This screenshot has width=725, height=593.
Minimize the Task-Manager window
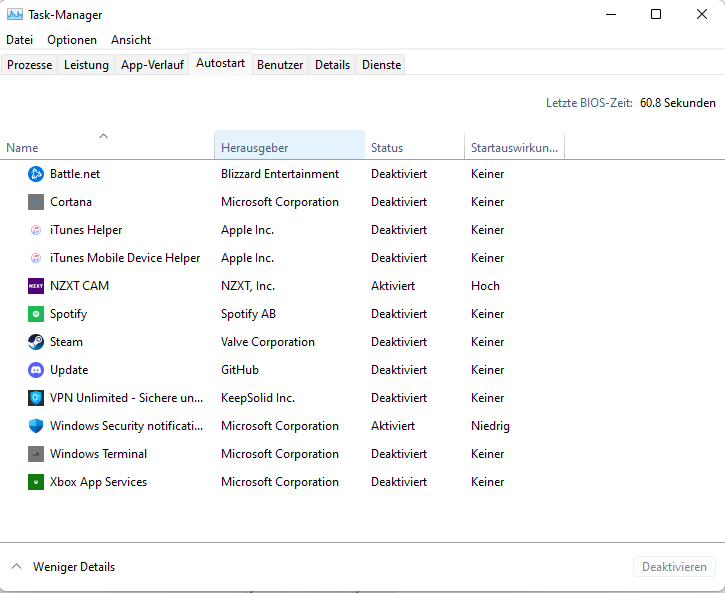point(611,14)
